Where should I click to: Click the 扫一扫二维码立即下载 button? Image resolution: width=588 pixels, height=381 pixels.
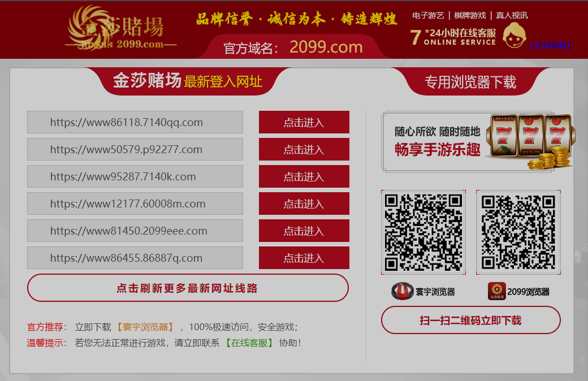(470, 321)
